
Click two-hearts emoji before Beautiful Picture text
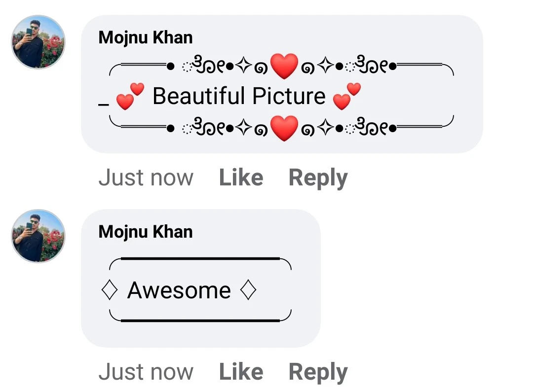pyautogui.click(x=130, y=96)
